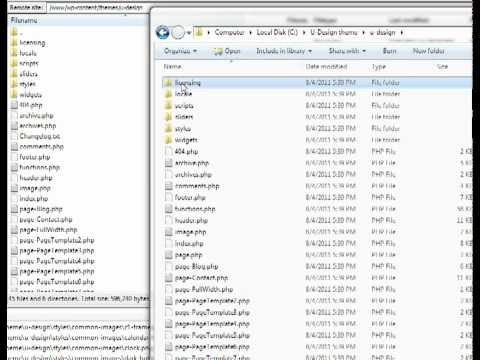Screen dimensions: 480x360
Task: Select licensing folder icon in Explorer
Action: (x=168, y=83)
